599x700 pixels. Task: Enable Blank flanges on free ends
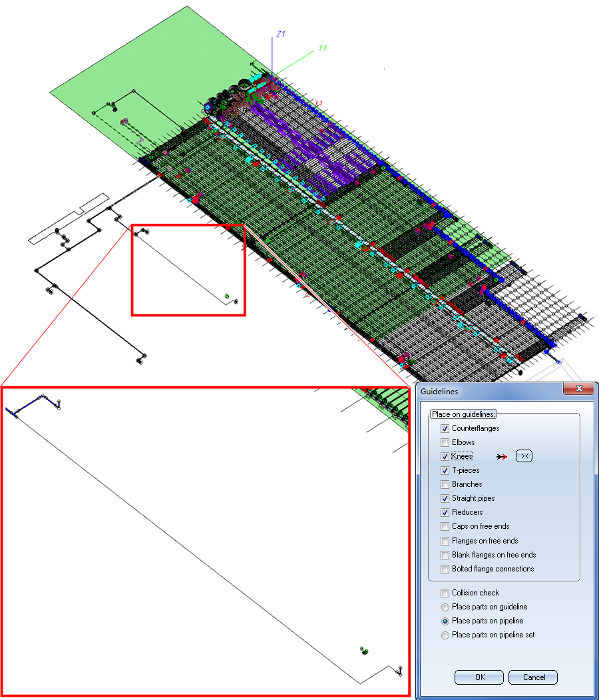[x=445, y=555]
